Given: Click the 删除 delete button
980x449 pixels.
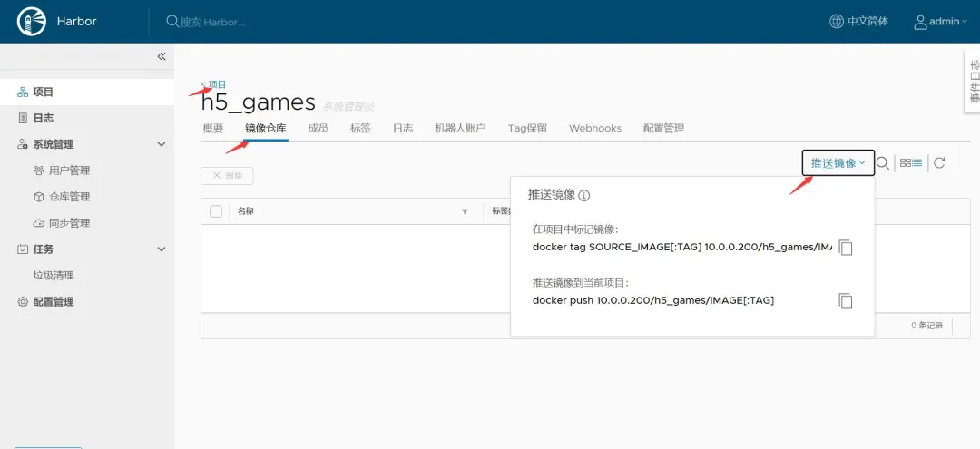Looking at the screenshot, I should point(227,175).
